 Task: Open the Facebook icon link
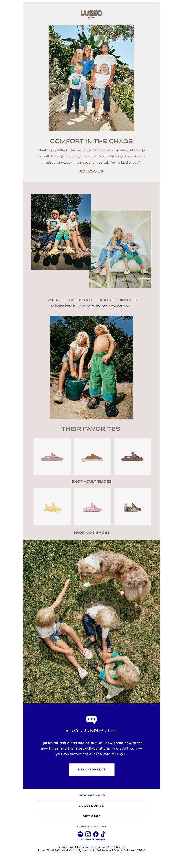[x=96, y=834]
